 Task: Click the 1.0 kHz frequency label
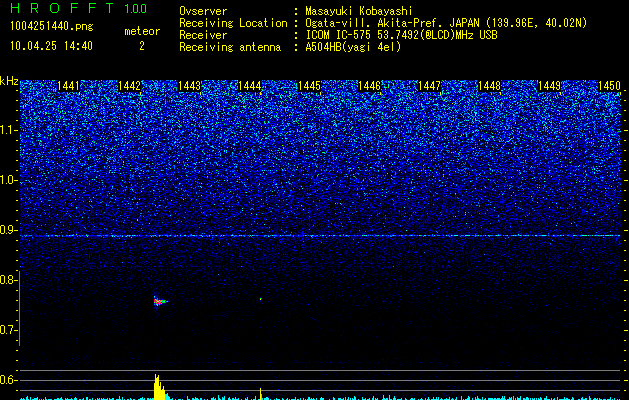[8, 180]
